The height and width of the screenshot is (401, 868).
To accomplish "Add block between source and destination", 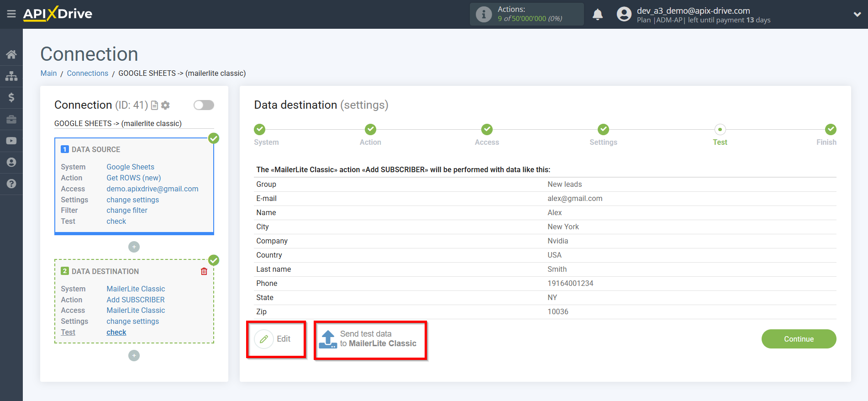I will pos(134,247).
